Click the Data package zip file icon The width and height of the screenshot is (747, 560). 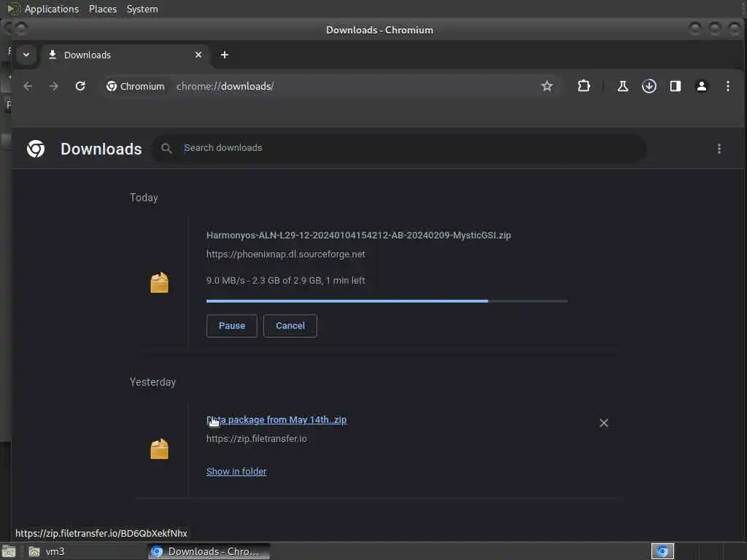160,448
